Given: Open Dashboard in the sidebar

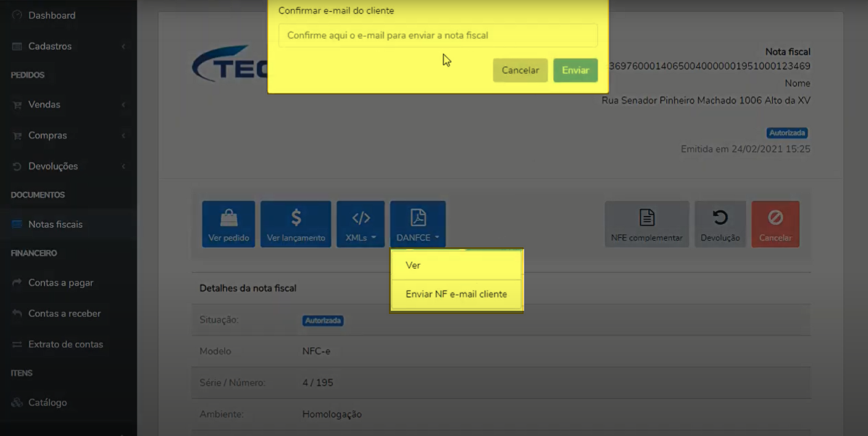Looking at the screenshot, I should point(52,15).
